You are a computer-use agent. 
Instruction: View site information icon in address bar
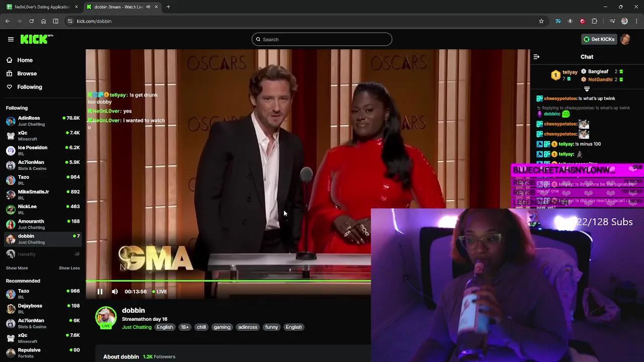(70, 21)
